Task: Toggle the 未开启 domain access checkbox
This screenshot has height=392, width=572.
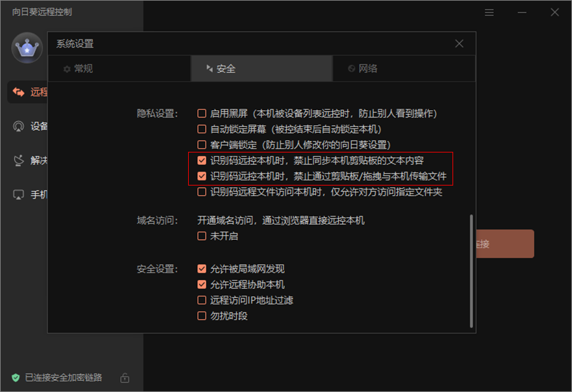Action: [x=201, y=236]
